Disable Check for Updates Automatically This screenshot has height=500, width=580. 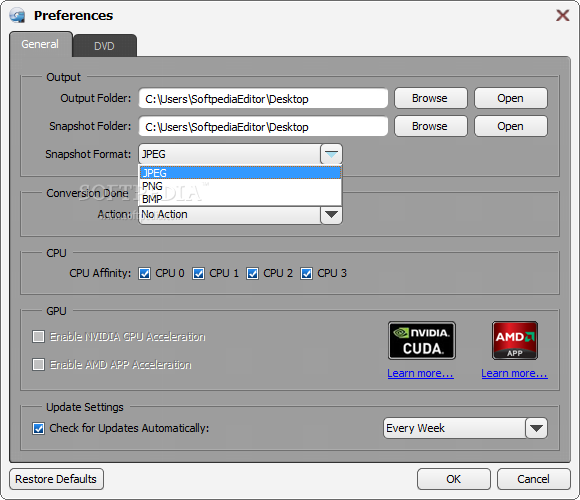38,428
